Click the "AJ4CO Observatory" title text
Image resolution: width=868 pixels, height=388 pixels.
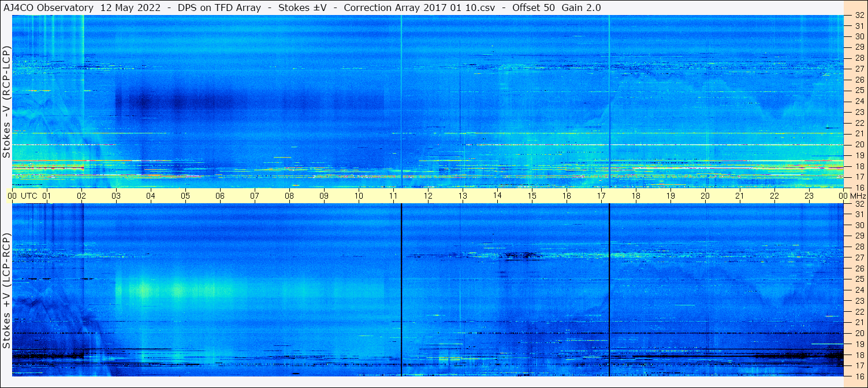point(49,8)
